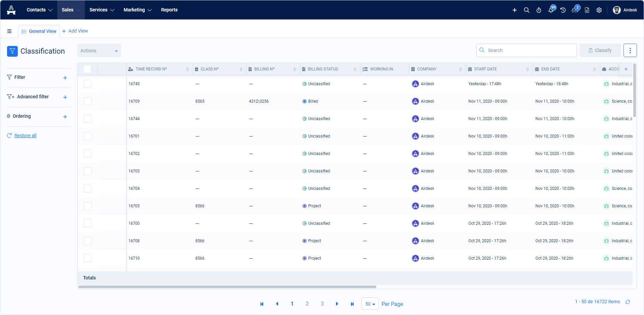Go to the first page arrow
This screenshot has width=644, height=315.
(262, 304)
